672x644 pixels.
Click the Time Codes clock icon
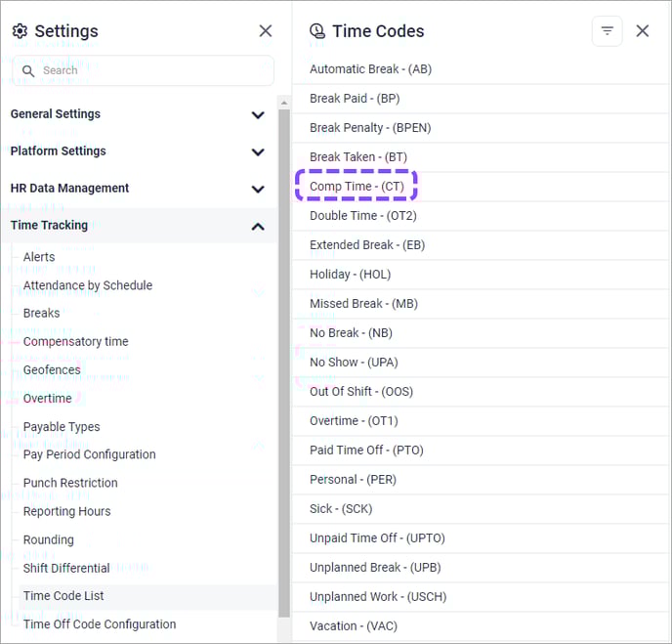tap(317, 31)
